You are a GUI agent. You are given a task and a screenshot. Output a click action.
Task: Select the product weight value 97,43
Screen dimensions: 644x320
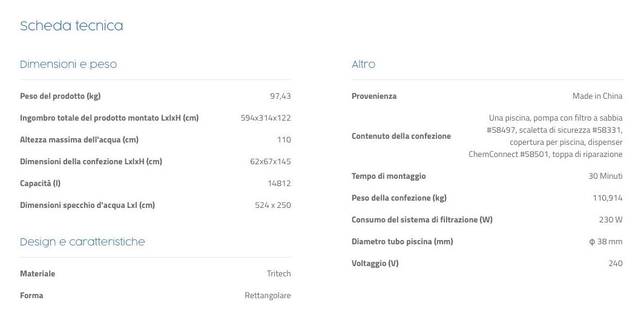click(x=280, y=96)
